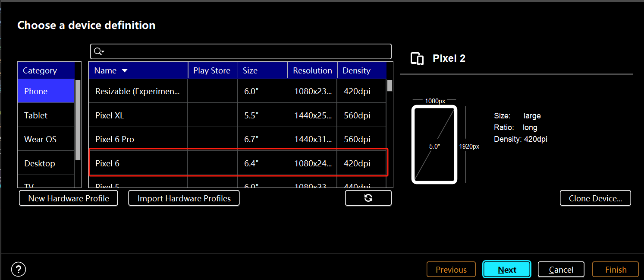Click the 5.5" size cell for Pixel XL
Viewport: 644px width, 280px height.
[x=262, y=115]
